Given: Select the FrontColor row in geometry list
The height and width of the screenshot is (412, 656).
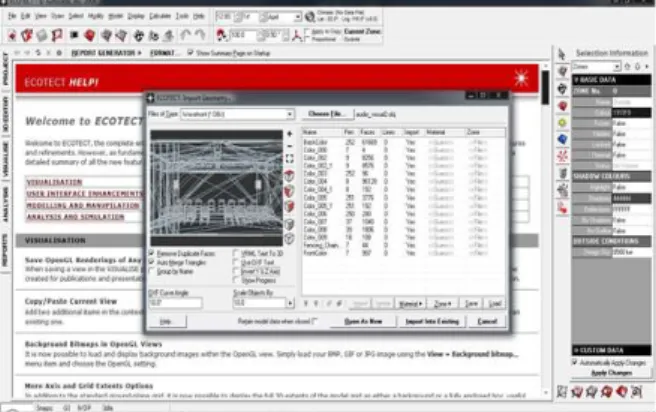Looking at the screenshot, I should (403, 253).
